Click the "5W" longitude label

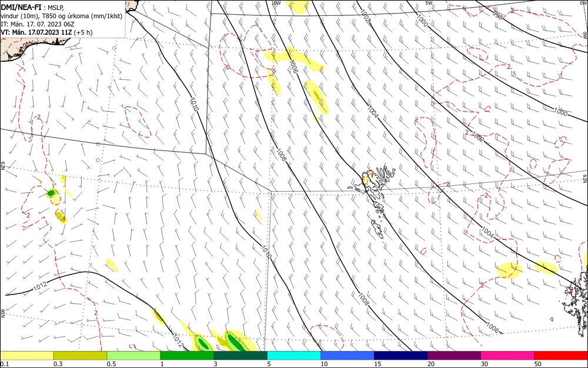tap(429, 3)
